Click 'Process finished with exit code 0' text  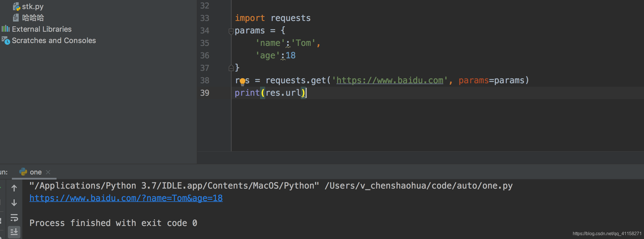tap(113, 223)
